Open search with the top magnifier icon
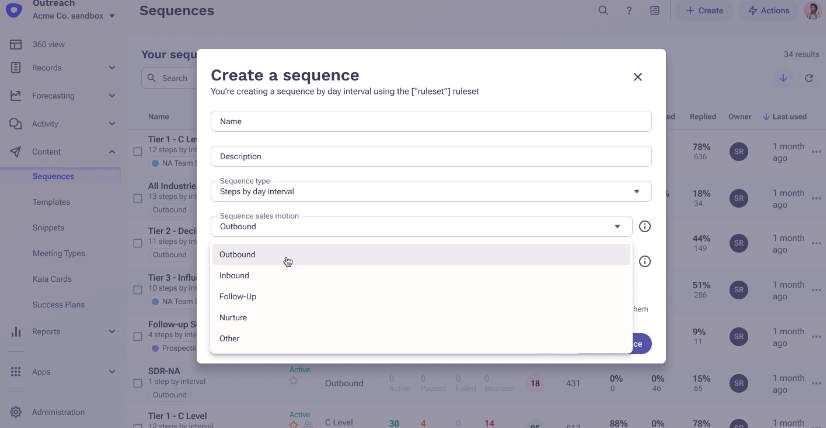 pos(603,11)
